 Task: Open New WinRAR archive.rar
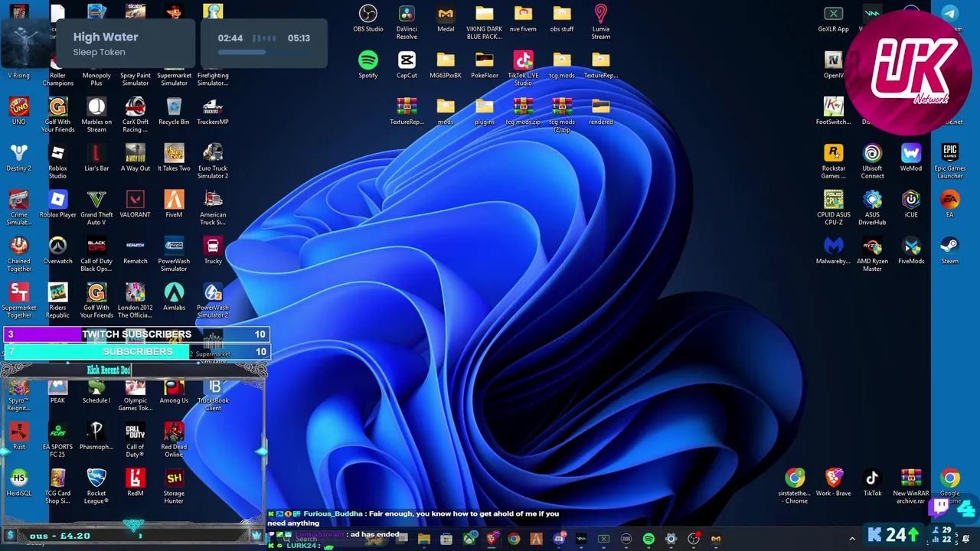(911, 486)
